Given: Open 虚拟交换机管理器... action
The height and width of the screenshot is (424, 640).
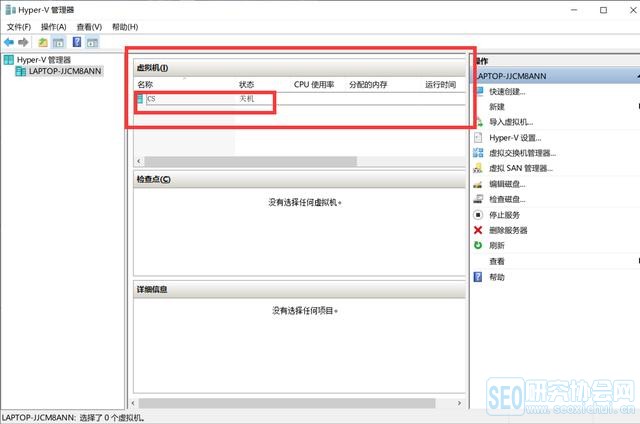Looking at the screenshot, I should click(522, 153).
